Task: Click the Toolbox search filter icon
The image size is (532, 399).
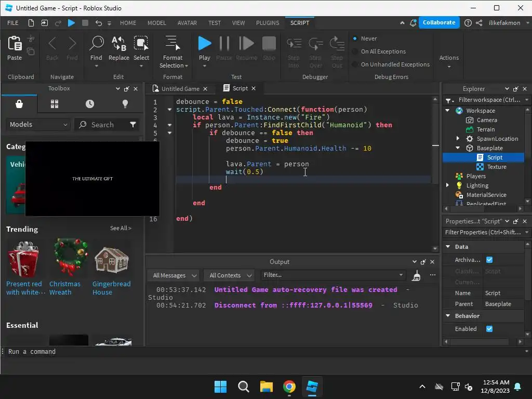Action: pos(133,125)
